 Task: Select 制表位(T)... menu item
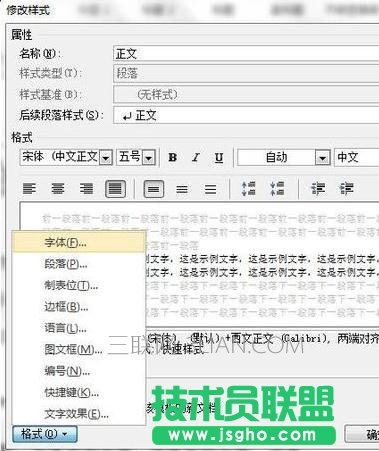(79, 285)
